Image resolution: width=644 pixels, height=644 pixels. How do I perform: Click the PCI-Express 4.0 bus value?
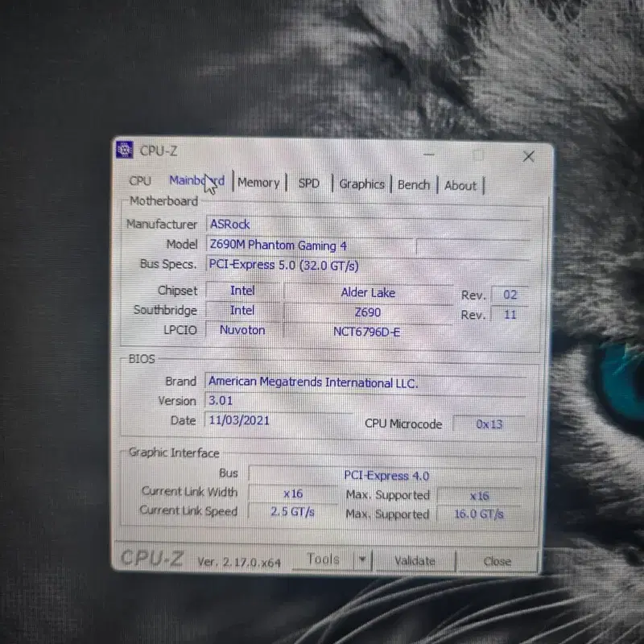386,476
